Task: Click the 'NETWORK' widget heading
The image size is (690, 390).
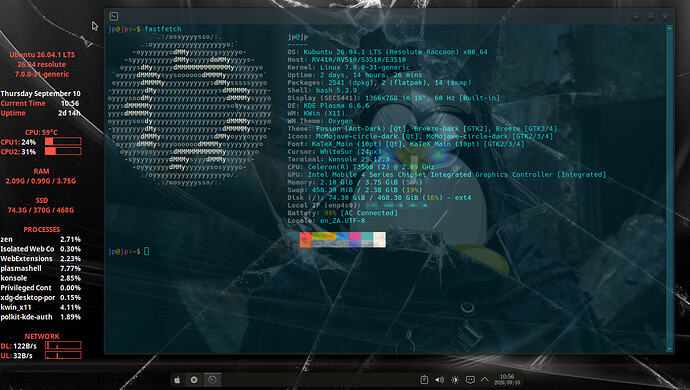Action: [42, 336]
